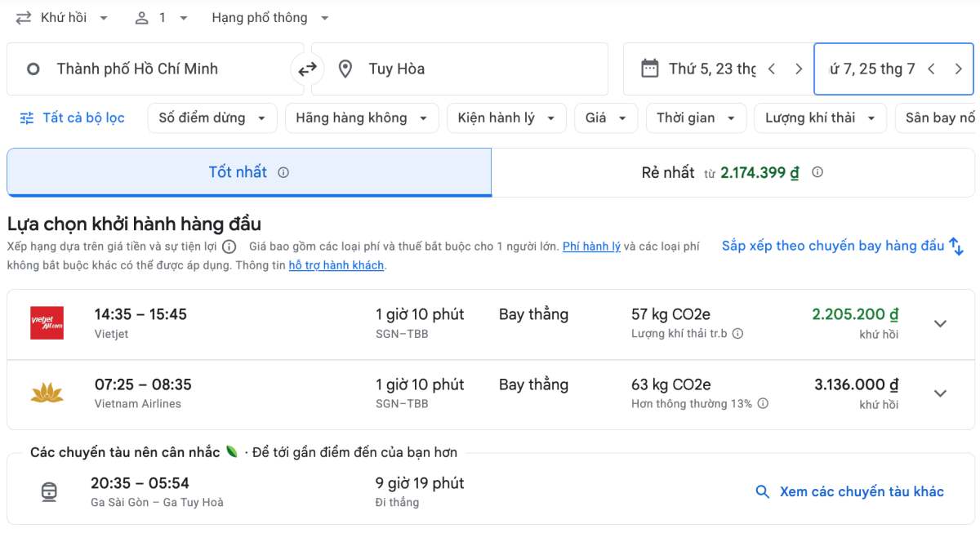The height and width of the screenshot is (533, 980).
Task: Click the 9 giờ 19 phút train duration
Action: 420,483
